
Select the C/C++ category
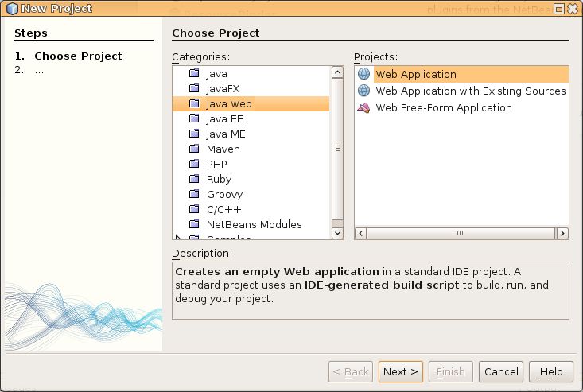click(223, 209)
